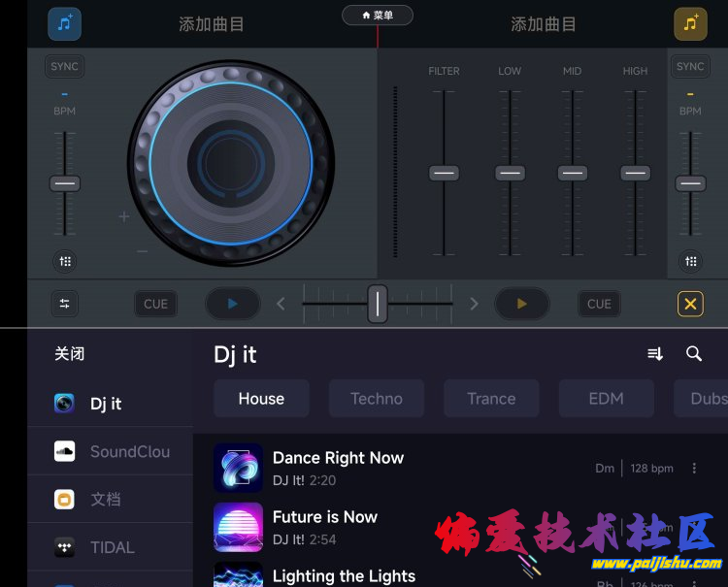Open the 菜单 dropdown at top center

click(378, 16)
